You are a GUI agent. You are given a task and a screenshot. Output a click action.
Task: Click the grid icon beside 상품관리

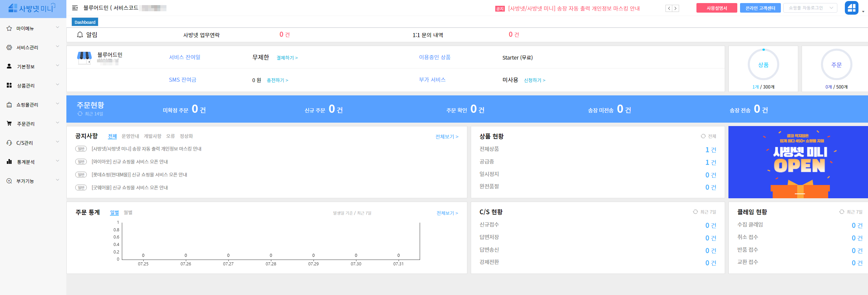[x=9, y=86]
